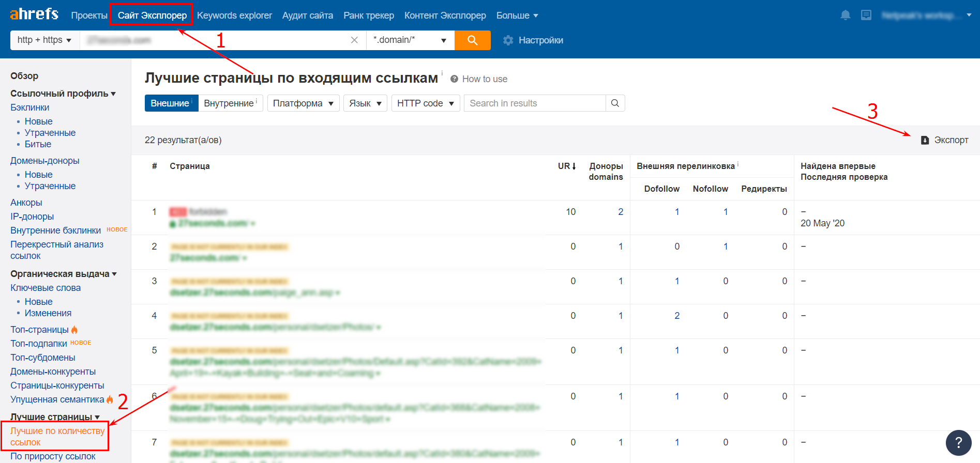Click the Search in results magnifier

(615, 103)
